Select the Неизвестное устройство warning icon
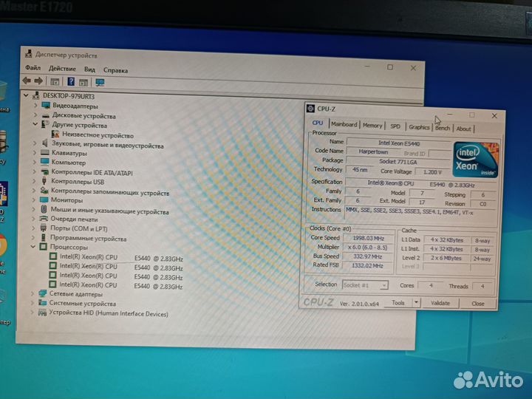The height and width of the screenshot is (399, 532). (x=55, y=135)
